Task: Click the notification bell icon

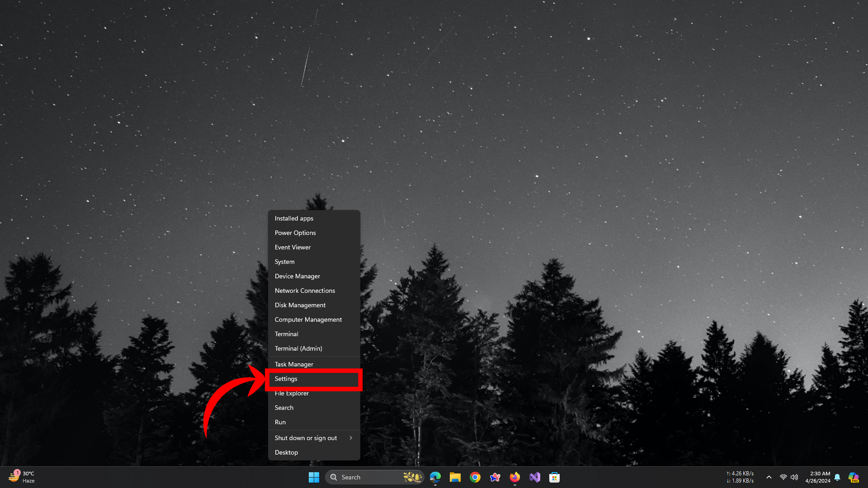Action: (x=837, y=477)
